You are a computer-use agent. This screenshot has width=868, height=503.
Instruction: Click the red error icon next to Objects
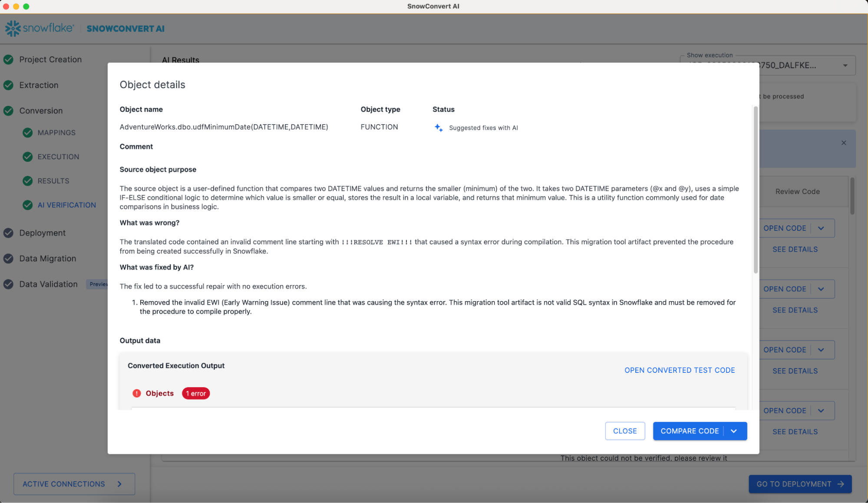[x=137, y=393]
